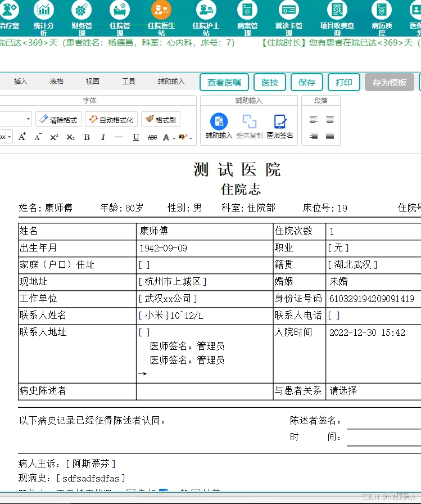This screenshot has height=504, width=421.
Task: Click the 联系人姓名 field 小米
Action: coord(154,316)
